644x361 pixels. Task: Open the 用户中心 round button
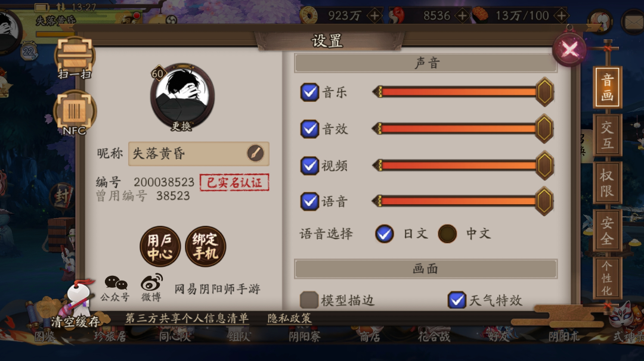[160, 246]
